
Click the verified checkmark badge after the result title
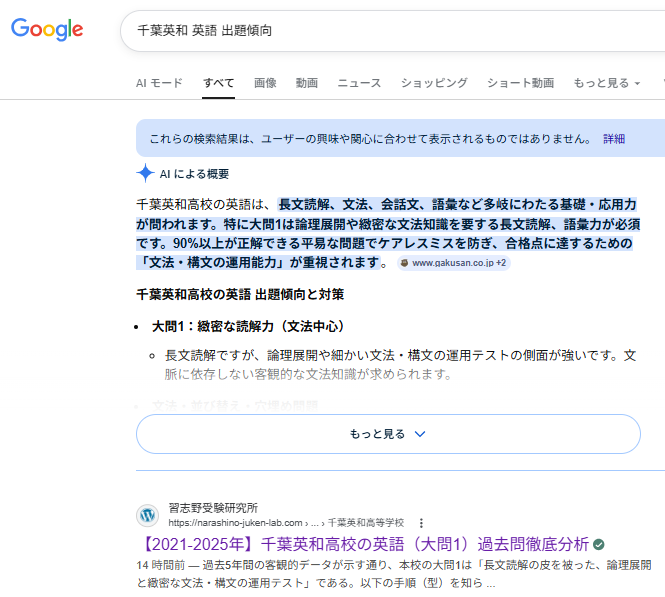pos(598,545)
